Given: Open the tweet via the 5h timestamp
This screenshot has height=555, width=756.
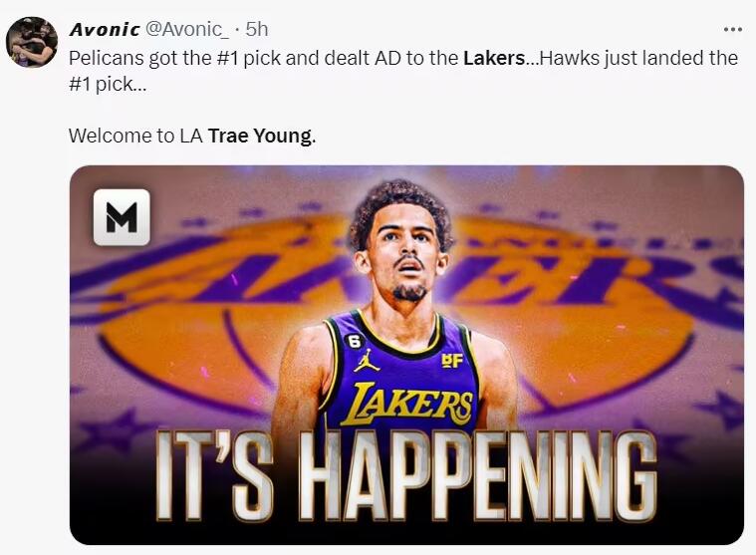Looking at the screenshot, I should tap(257, 30).
